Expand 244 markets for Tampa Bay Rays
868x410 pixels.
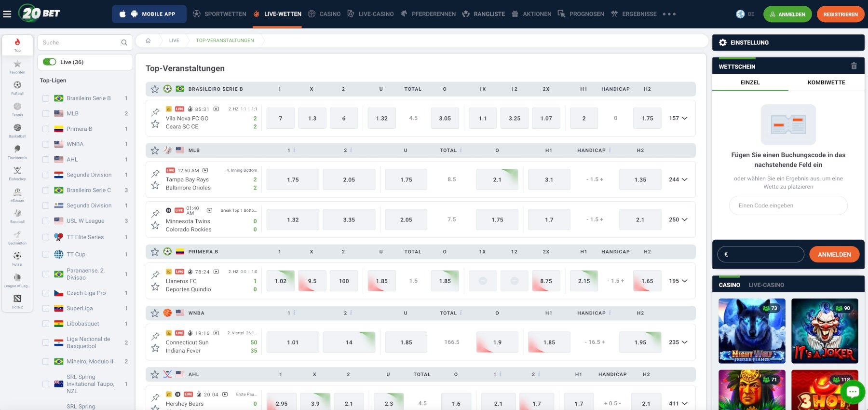(x=678, y=179)
